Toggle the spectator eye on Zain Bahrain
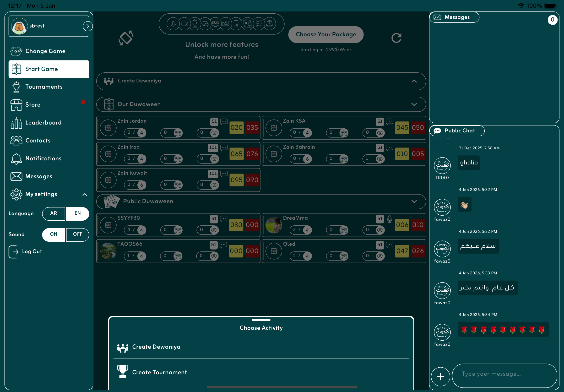This screenshot has width=564, height=392. 380,159
